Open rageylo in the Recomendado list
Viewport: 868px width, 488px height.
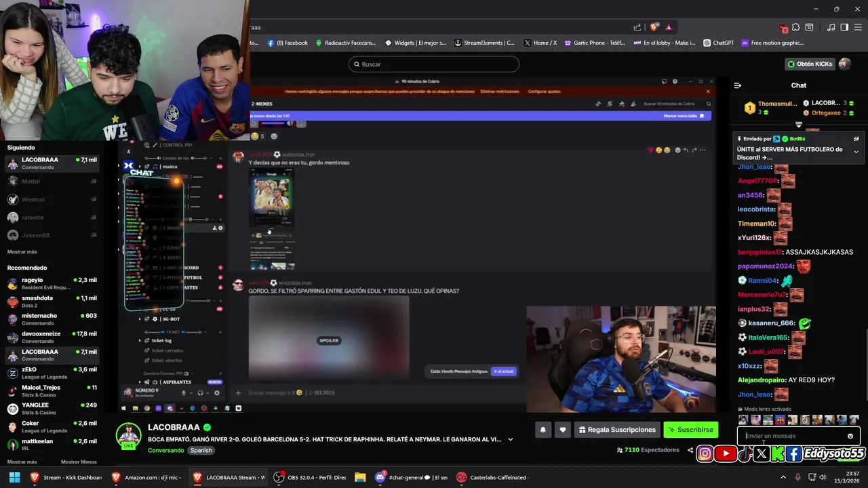click(x=53, y=283)
